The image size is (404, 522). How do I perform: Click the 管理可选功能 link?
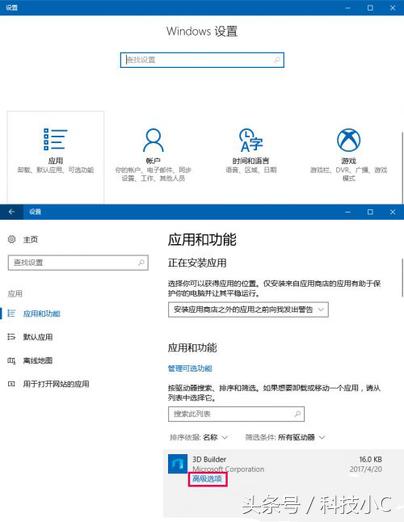[190, 368]
